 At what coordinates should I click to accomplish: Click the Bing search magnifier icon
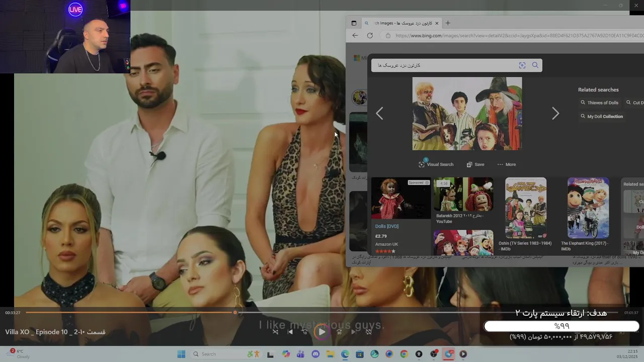[535, 65]
